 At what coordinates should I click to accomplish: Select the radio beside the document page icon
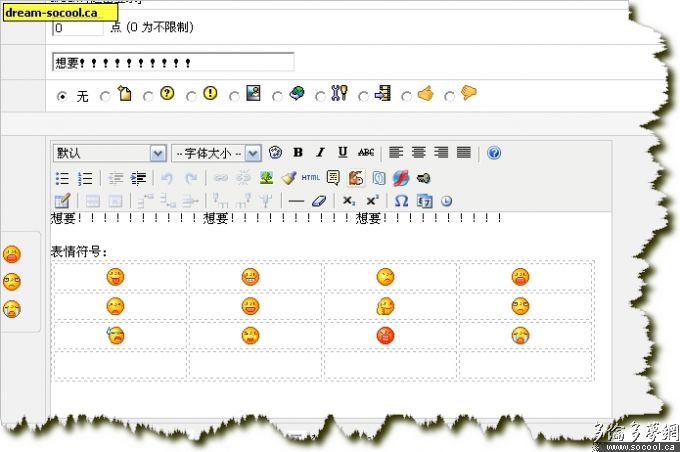[105, 96]
